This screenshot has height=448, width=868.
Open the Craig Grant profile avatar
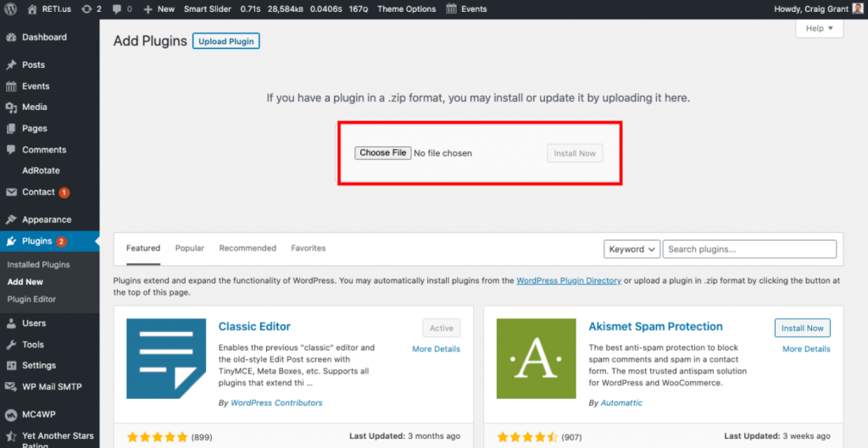click(x=857, y=8)
